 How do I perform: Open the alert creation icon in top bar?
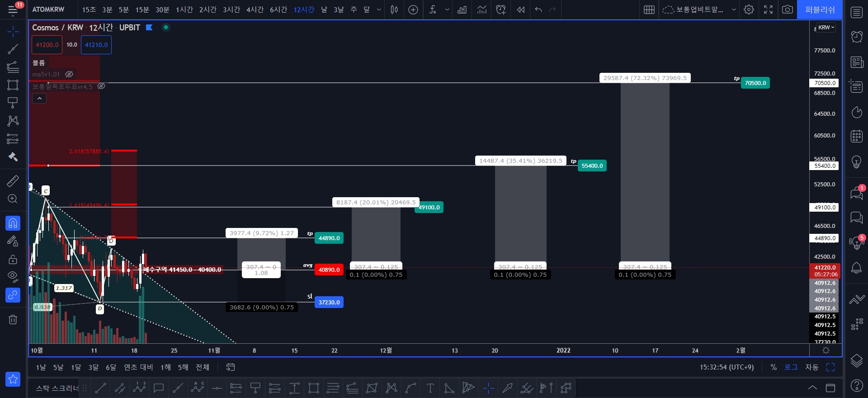tap(501, 9)
